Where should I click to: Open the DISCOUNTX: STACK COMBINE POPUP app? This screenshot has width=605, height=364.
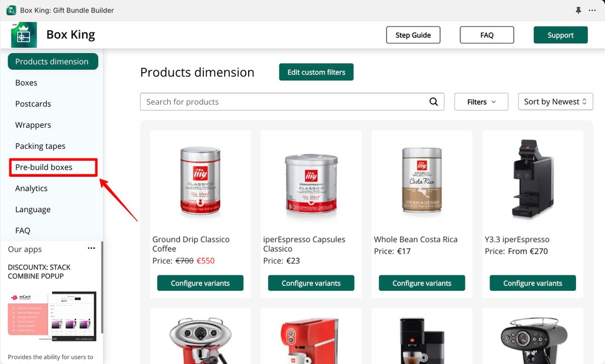tap(39, 272)
